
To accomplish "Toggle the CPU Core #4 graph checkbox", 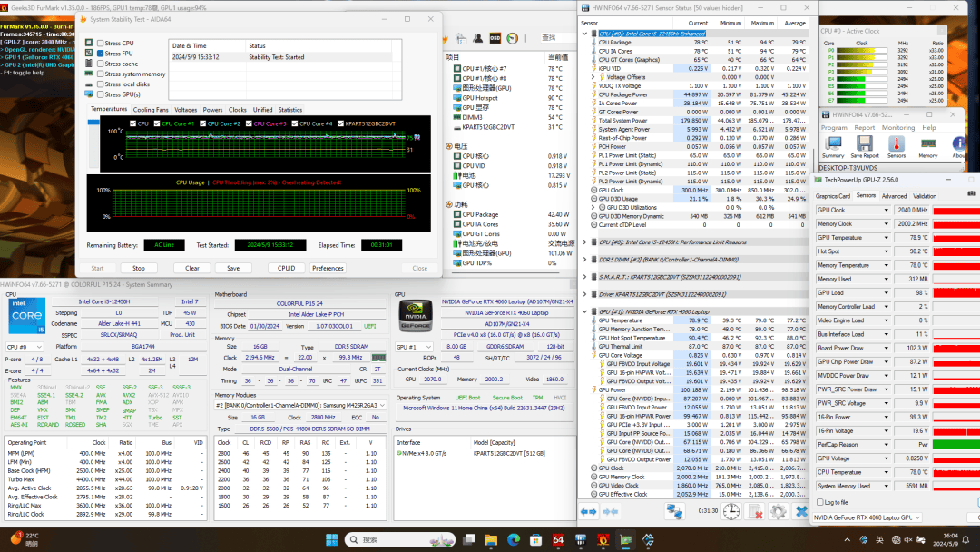I will pos(294,123).
